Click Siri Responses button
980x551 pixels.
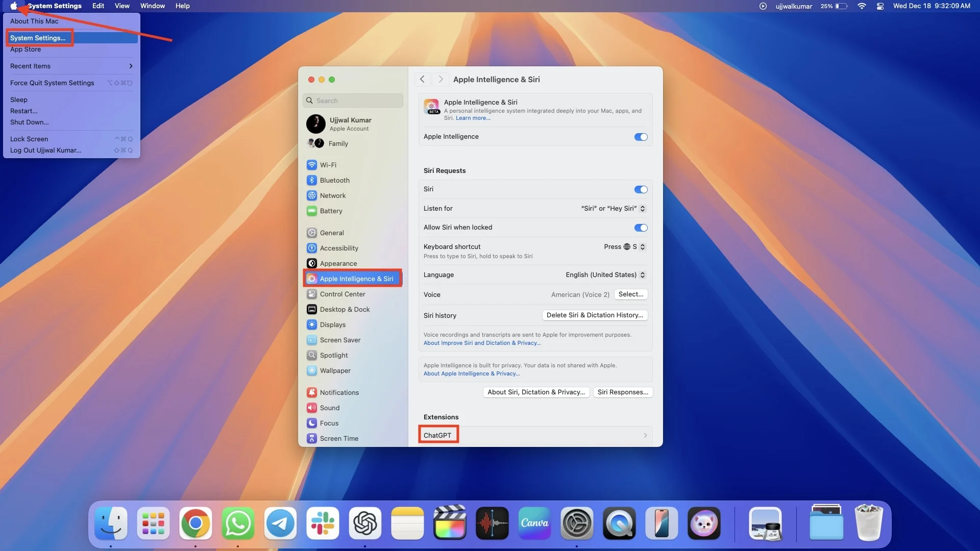pyautogui.click(x=622, y=391)
